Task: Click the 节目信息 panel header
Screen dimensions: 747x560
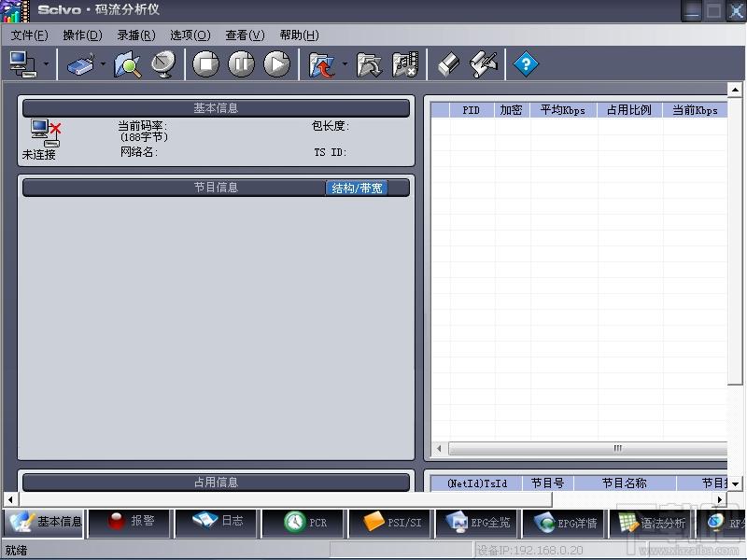Action: pos(216,188)
